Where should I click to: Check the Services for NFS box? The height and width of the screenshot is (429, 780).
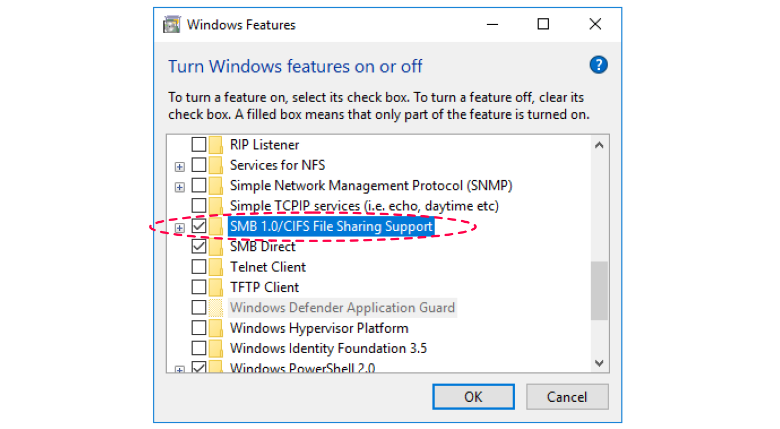click(199, 165)
